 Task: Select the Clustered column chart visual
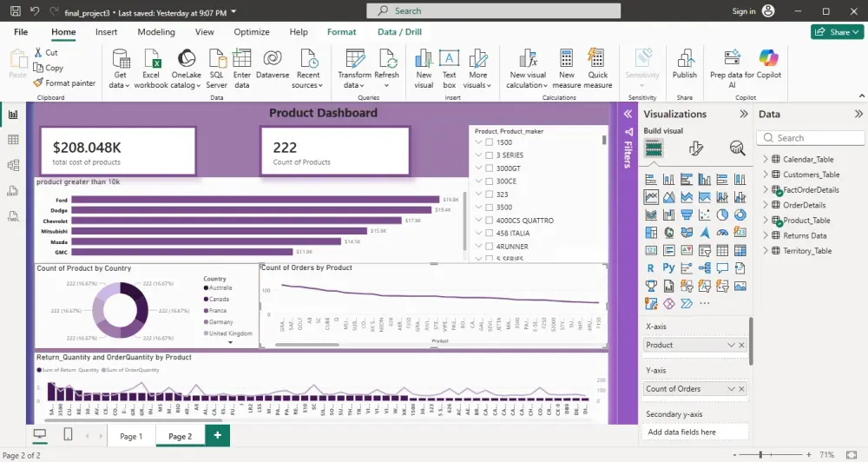[704, 180]
